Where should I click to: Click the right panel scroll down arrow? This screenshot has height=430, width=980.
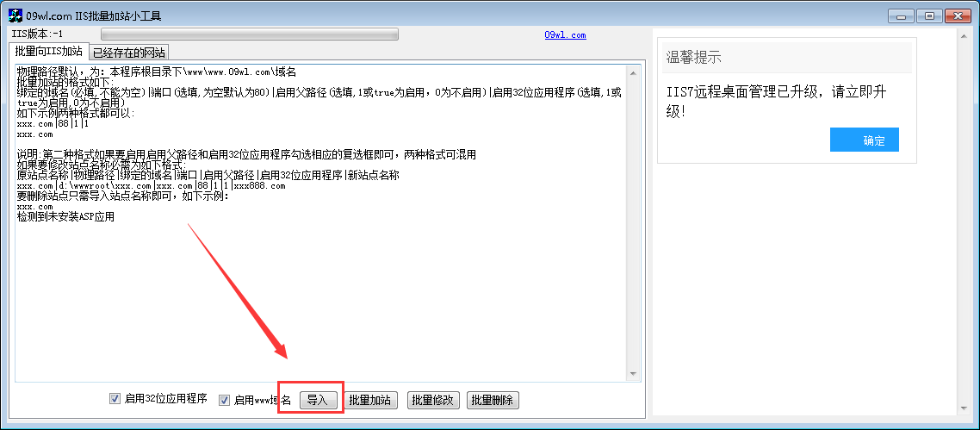click(963, 408)
